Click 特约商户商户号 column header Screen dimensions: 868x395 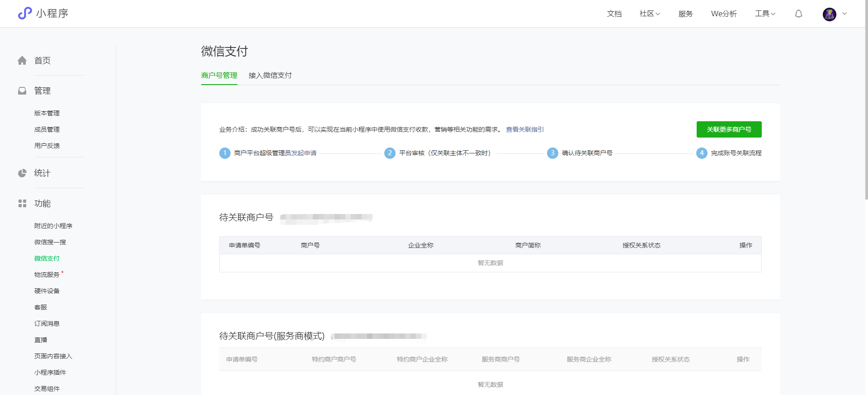(334, 359)
